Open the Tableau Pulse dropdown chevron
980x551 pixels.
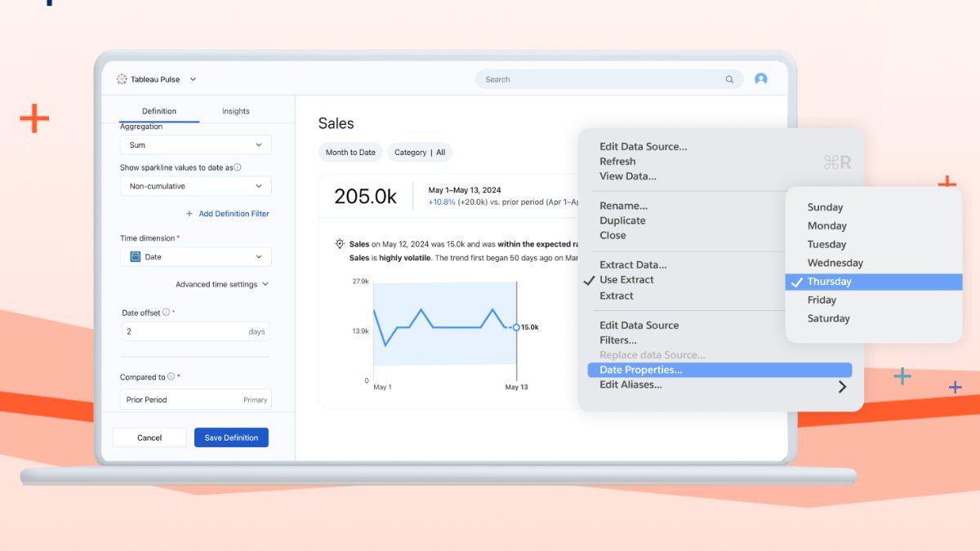pyautogui.click(x=193, y=79)
